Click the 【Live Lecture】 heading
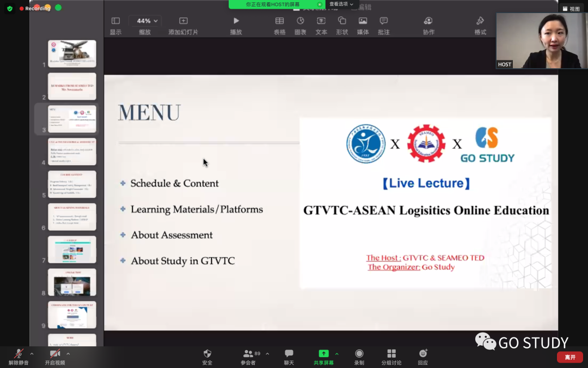This screenshot has width=588, height=368. pyautogui.click(x=426, y=183)
